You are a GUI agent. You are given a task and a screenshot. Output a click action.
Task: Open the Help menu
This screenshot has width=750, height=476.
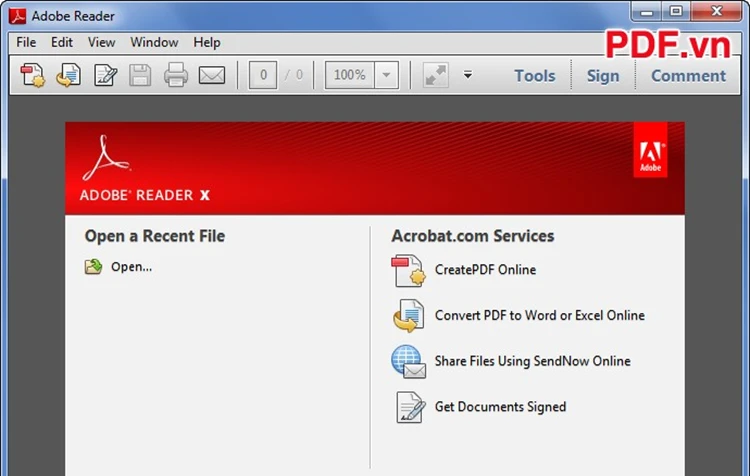click(x=207, y=43)
